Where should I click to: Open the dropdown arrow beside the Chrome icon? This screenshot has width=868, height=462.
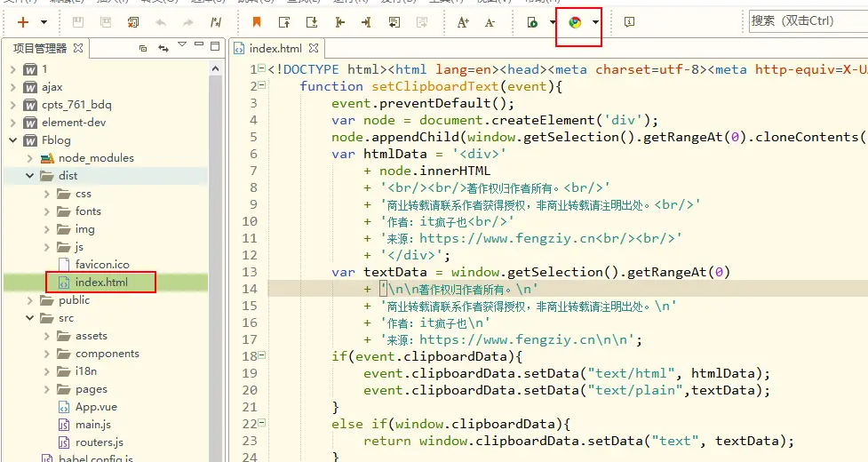595,22
